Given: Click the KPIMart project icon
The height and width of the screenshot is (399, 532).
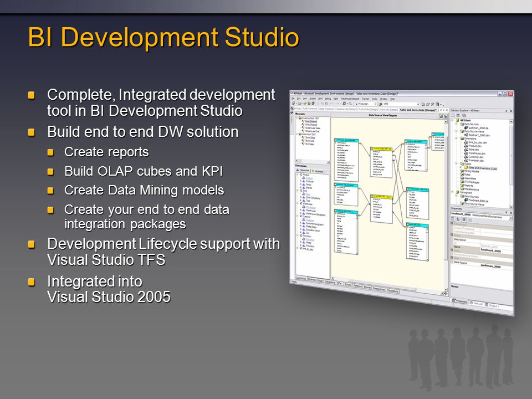Looking at the screenshot, I should [x=457, y=120].
